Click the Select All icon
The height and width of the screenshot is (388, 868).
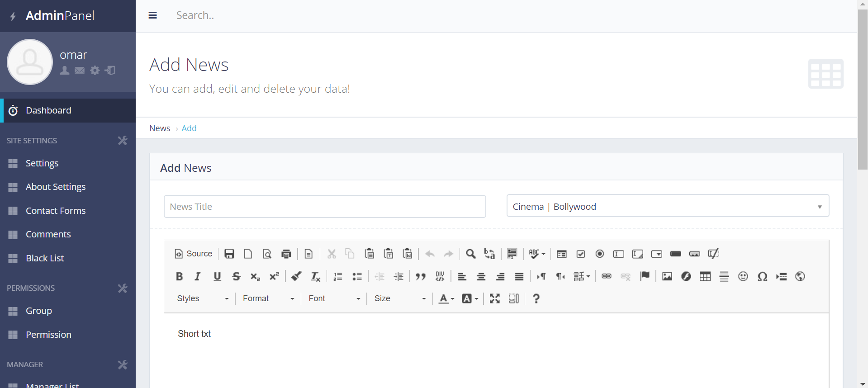(512, 254)
